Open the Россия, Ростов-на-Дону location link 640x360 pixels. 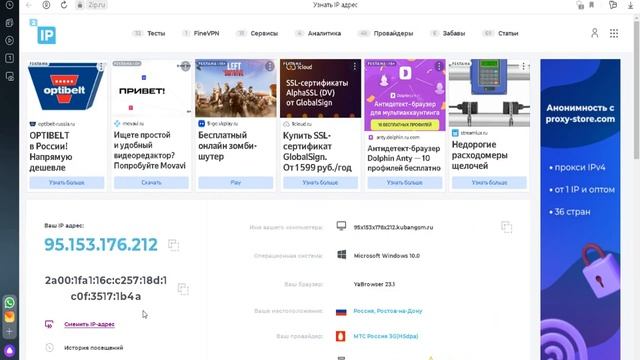pos(388,311)
